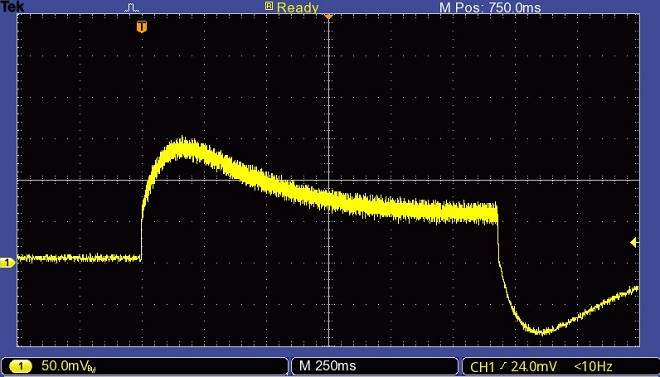
Task: Select the yellow channel 1 ground marker
Action: tap(7, 263)
